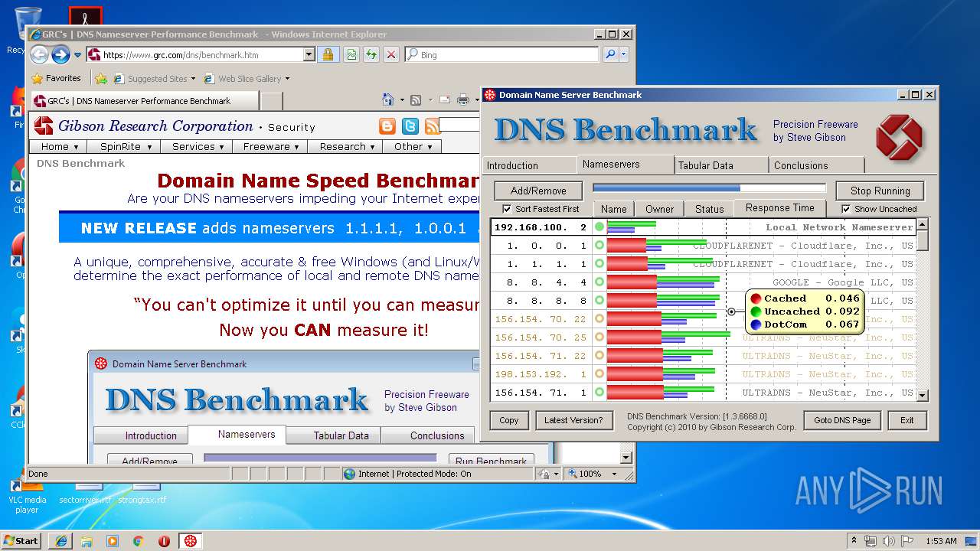Viewport: 980px width, 551px height.
Task: Open the Blogger icon on GRC page
Action: click(388, 126)
